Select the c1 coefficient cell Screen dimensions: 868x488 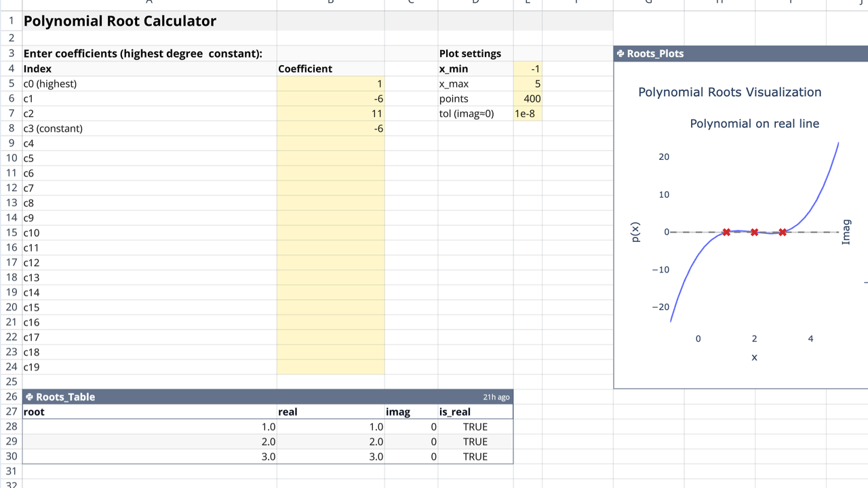point(331,99)
